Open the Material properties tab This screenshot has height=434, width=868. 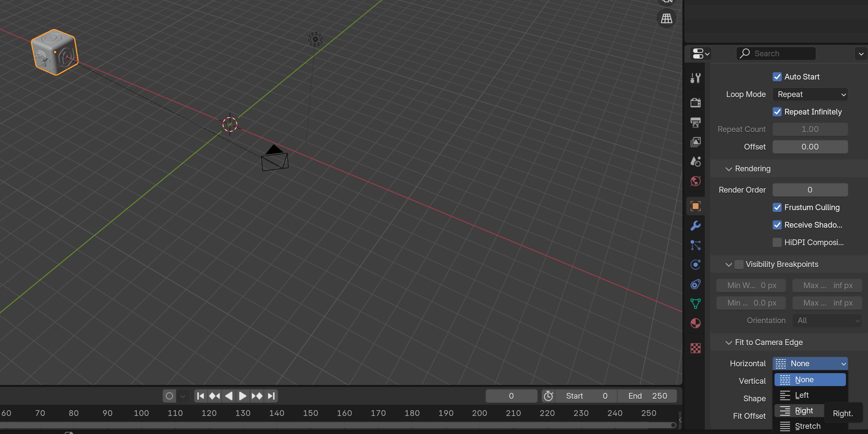tap(696, 323)
